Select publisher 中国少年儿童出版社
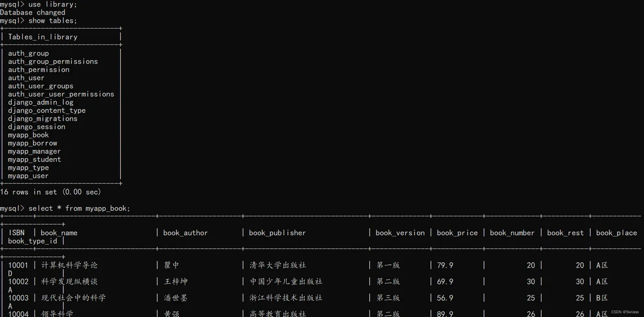 (x=286, y=282)
